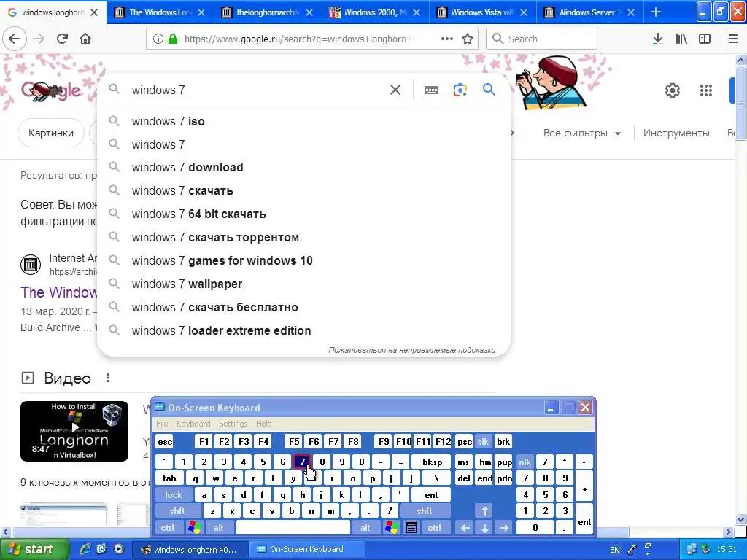Image resolution: width=747 pixels, height=560 pixels.
Task: Open Google apps grid icon
Action: [x=706, y=90]
